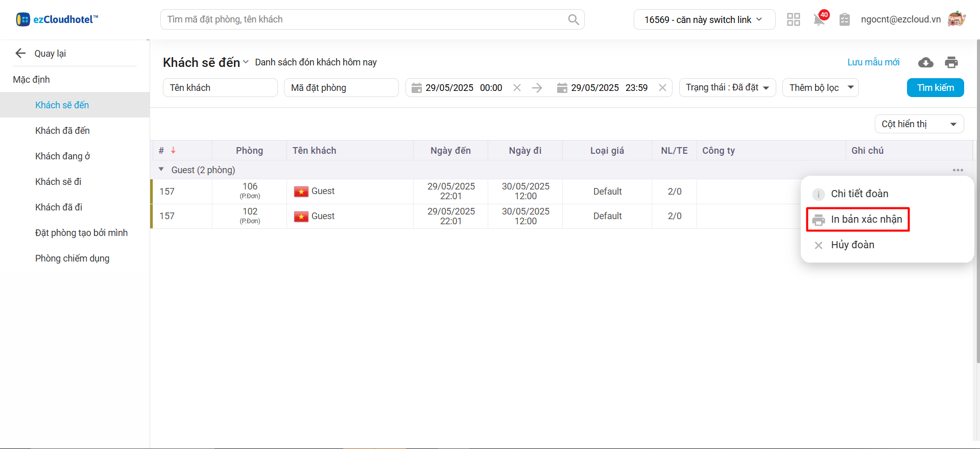Image resolution: width=980 pixels, height=449 pixels.
Task: Toggle sort by the # column arrow
Action: coord(173,150)
